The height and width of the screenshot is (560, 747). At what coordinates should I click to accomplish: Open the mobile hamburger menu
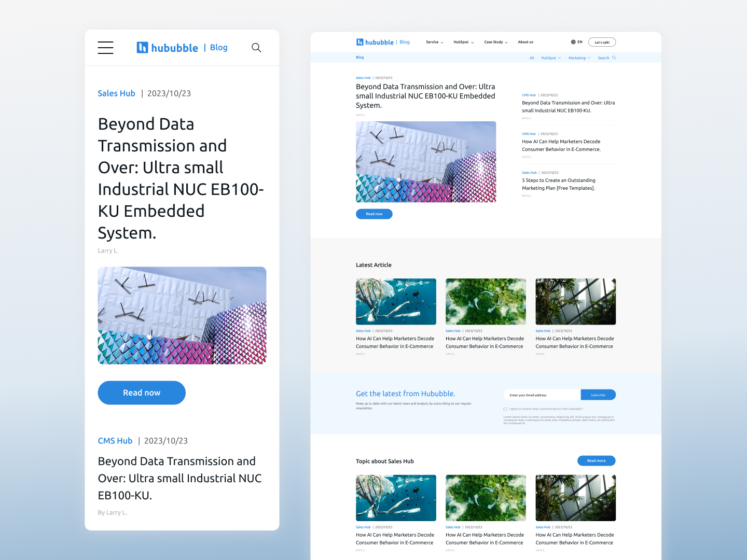[105, 48]
